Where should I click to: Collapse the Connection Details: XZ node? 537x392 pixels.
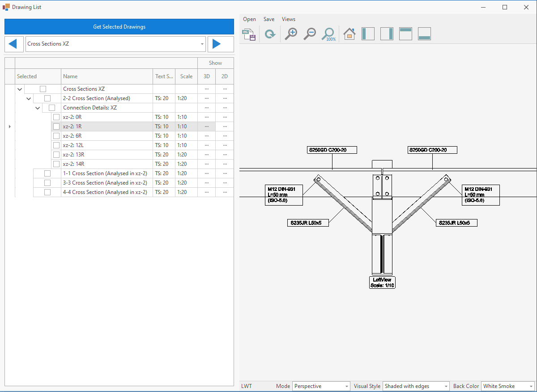point(38,108)
